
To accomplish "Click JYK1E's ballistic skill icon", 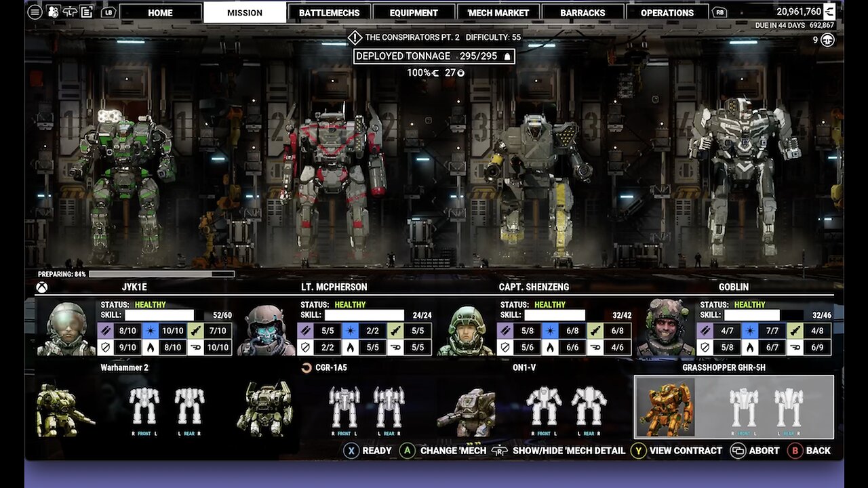I will pos(106,331).
